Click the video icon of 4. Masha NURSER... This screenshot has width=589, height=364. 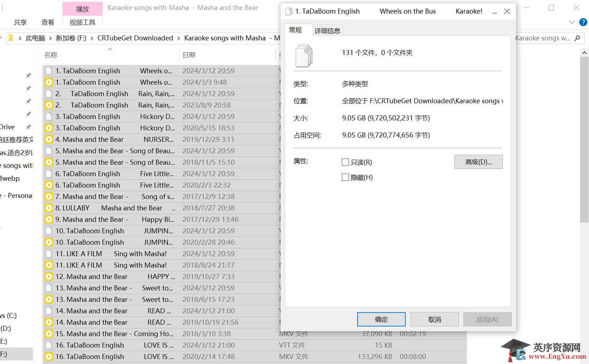tap(49, 139)
